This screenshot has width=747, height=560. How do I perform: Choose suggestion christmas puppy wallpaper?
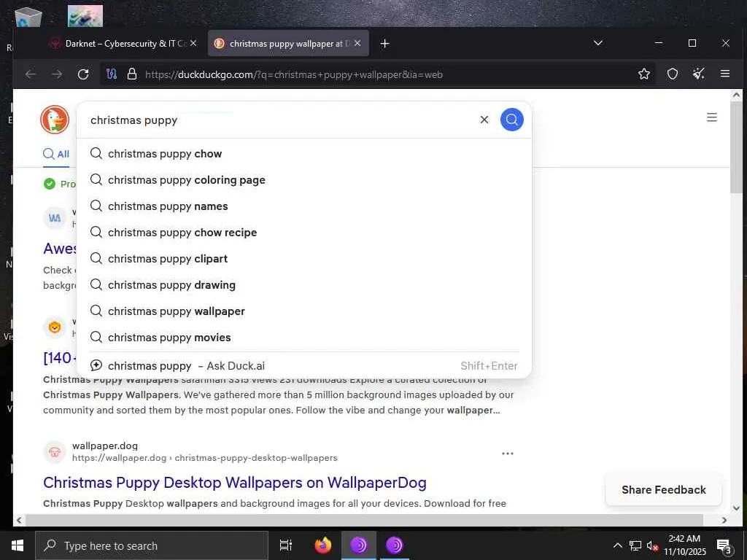pos(304,311)
